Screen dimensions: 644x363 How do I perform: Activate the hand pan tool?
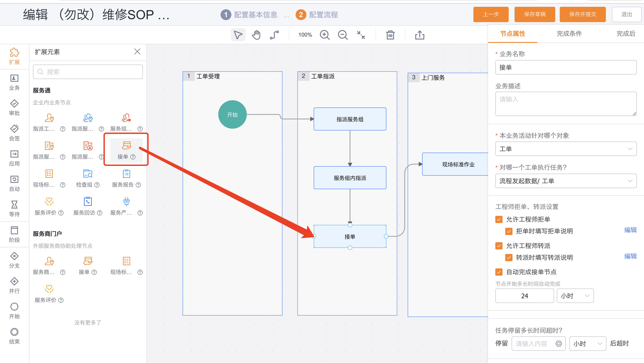(x=256, y=35)
